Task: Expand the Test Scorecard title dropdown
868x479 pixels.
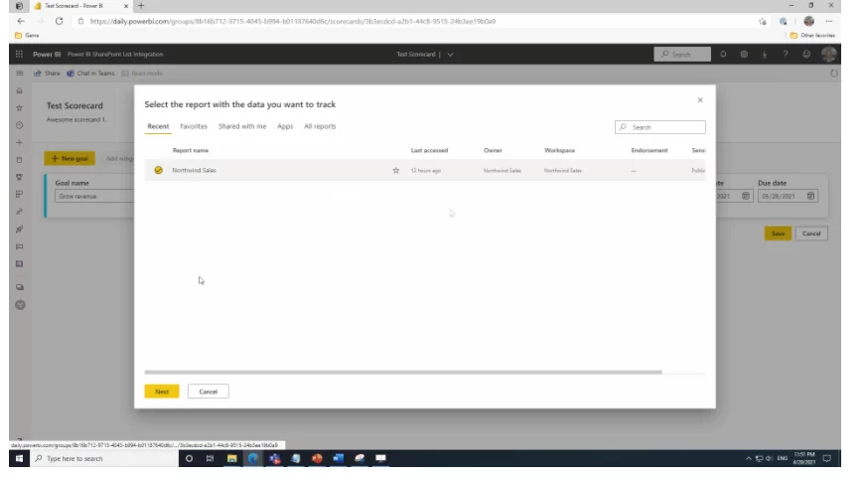Action: point(450,55)
